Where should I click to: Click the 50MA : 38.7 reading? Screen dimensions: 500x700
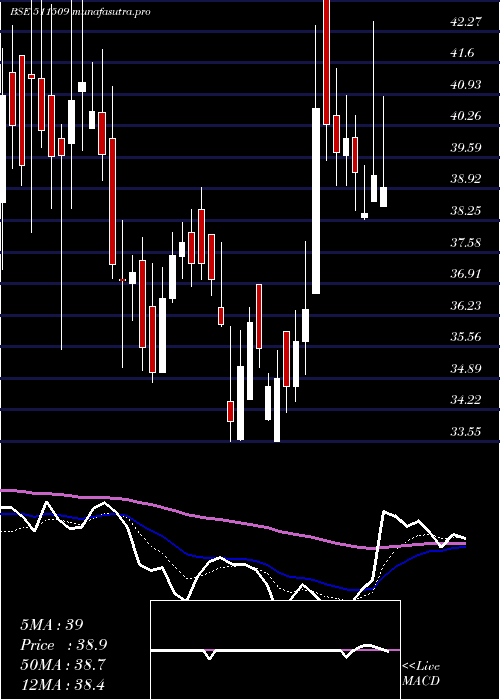63,665
